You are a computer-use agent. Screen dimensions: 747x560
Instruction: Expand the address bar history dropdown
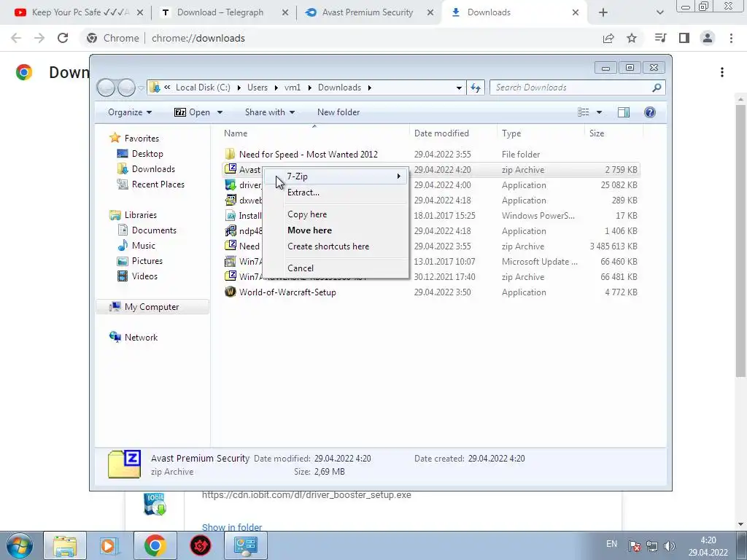[459, 87]
